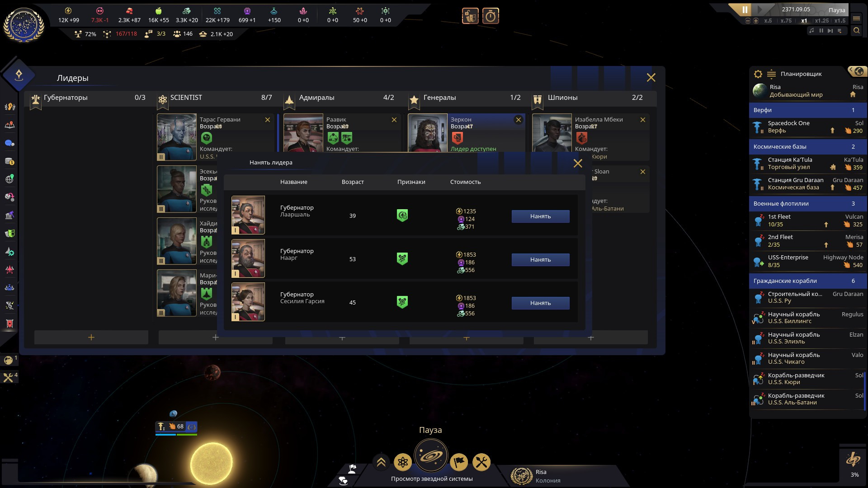Open the Risa Колония tab at bottom
This screenshot has height=488, width=868.
pos(563,476)
